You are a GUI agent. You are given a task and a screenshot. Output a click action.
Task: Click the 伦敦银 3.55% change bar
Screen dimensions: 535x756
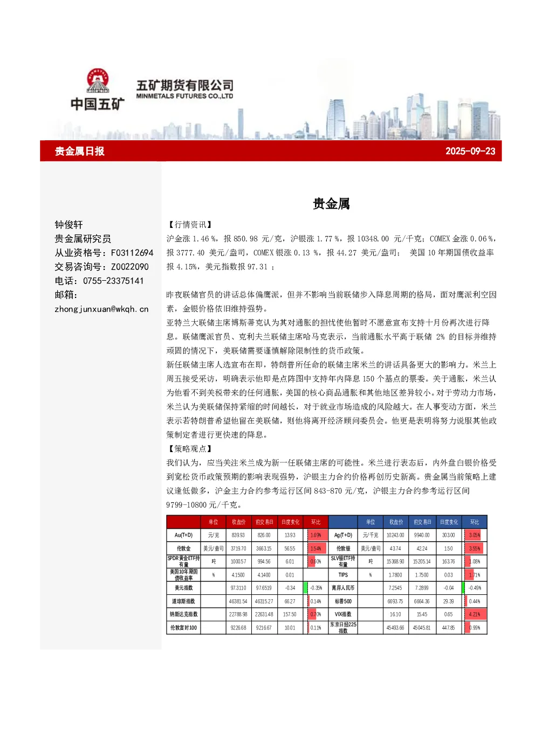click(474, 549)
